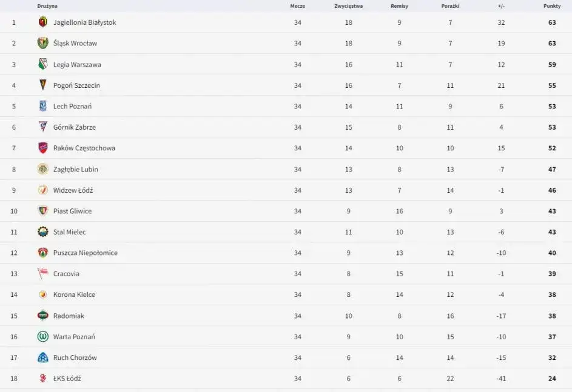Open the Zagłębie Lubin team link

pos(75,169)
